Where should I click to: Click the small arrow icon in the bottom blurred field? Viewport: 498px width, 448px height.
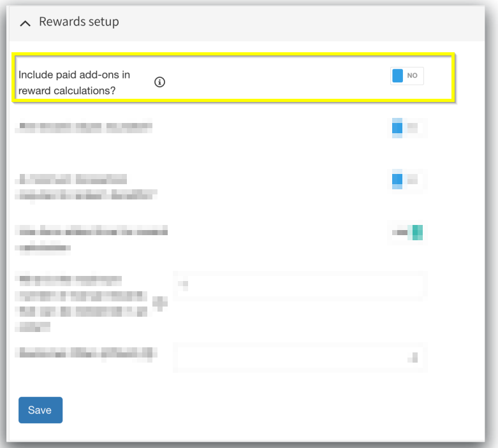(x=415, y=359)
